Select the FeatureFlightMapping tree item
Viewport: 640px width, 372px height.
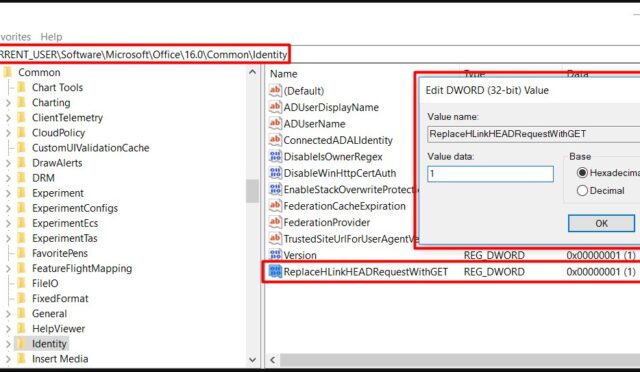coord(82,268)
